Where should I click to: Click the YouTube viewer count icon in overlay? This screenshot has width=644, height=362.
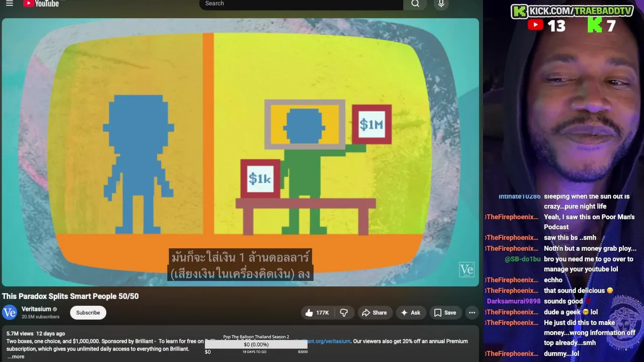point(535,25)
